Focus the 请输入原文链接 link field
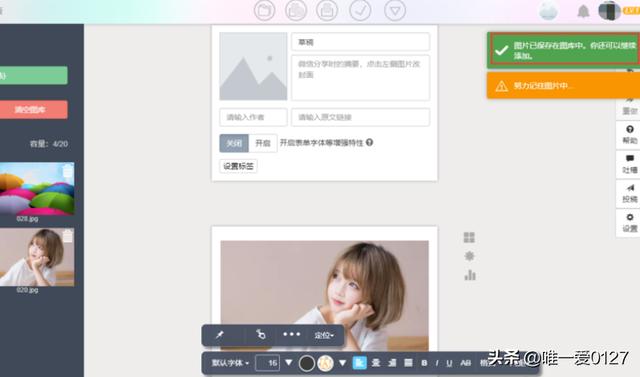The image size is (640, 377). (360, 117)
